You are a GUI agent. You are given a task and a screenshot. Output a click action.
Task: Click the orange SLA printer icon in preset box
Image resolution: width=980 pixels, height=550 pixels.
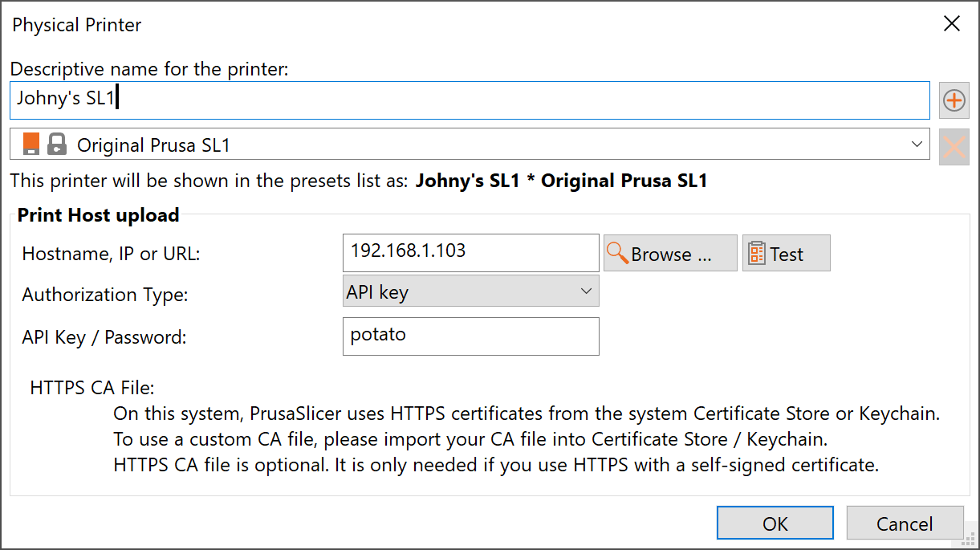pos(31,144)
